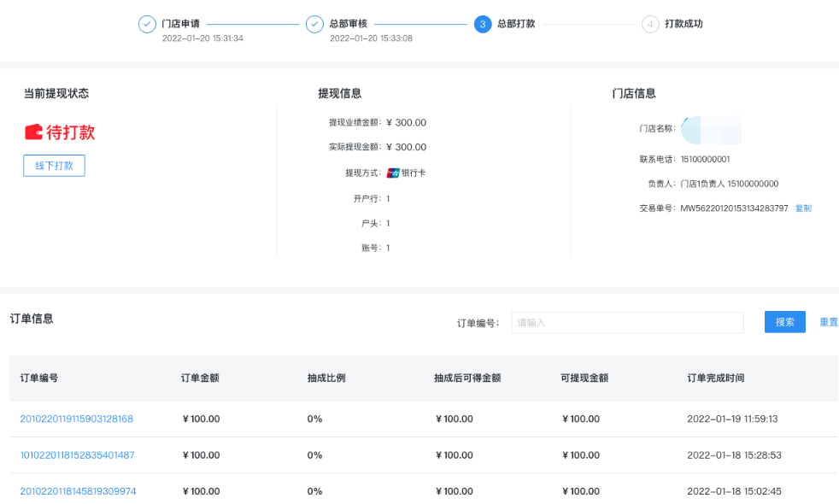Click the 订单编号 column header

tap(39, 378)
